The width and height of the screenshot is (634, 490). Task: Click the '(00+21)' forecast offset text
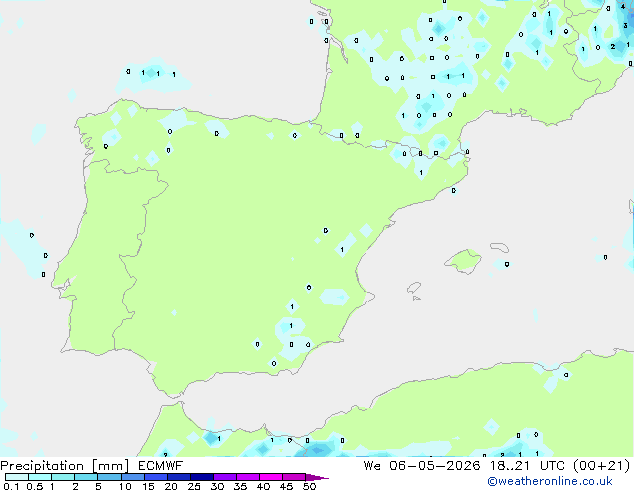[602, 466]
